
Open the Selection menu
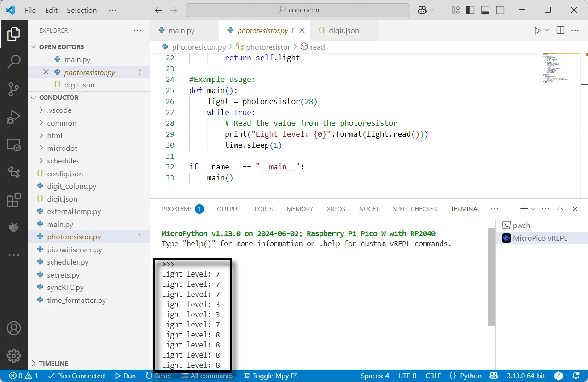pos(82,10)
